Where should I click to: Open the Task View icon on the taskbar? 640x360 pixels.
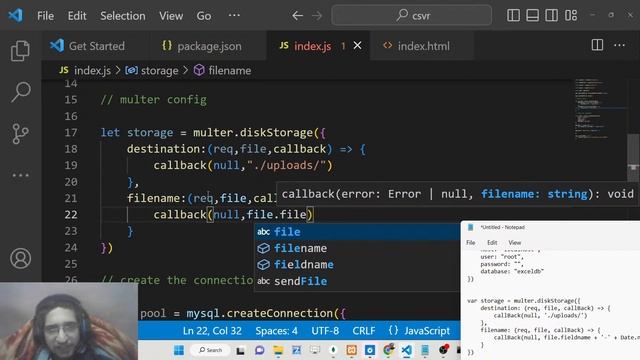tap(240, 350)
